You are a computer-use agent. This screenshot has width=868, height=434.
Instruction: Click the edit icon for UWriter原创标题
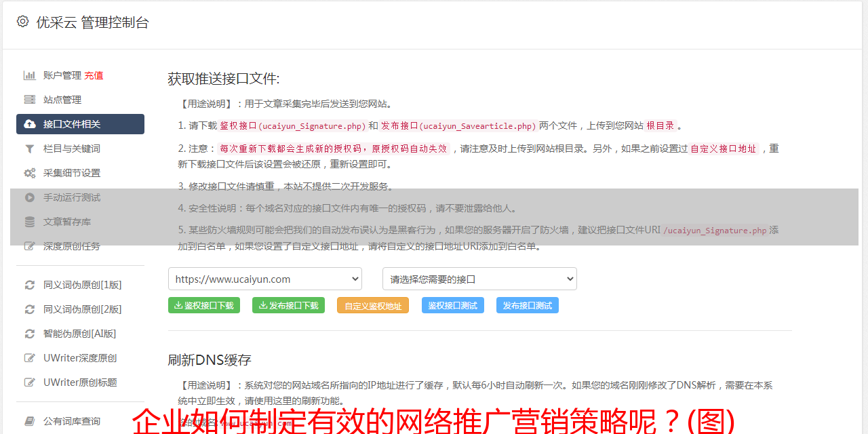point(30,382)
